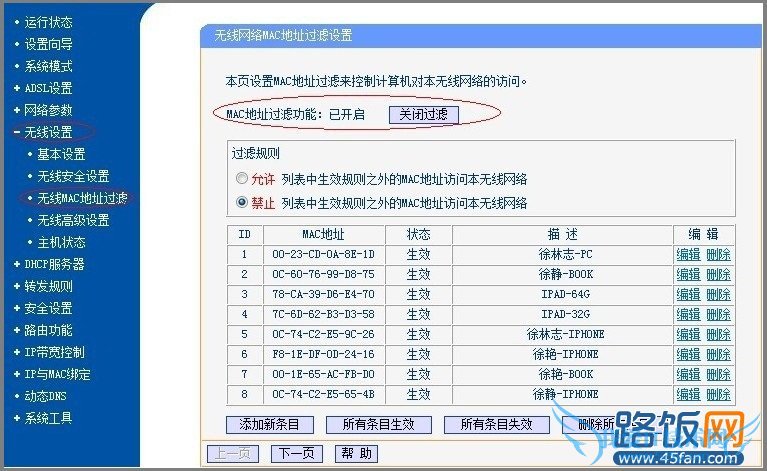Click the 状态 column header
Viewport: 767px width, 471px height.
tap(419, 235)
